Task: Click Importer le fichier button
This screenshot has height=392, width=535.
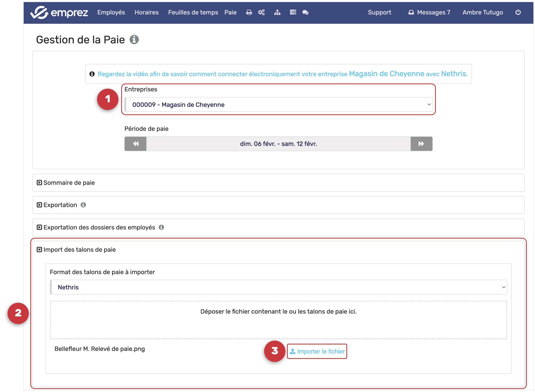Action: pos(317,351)
